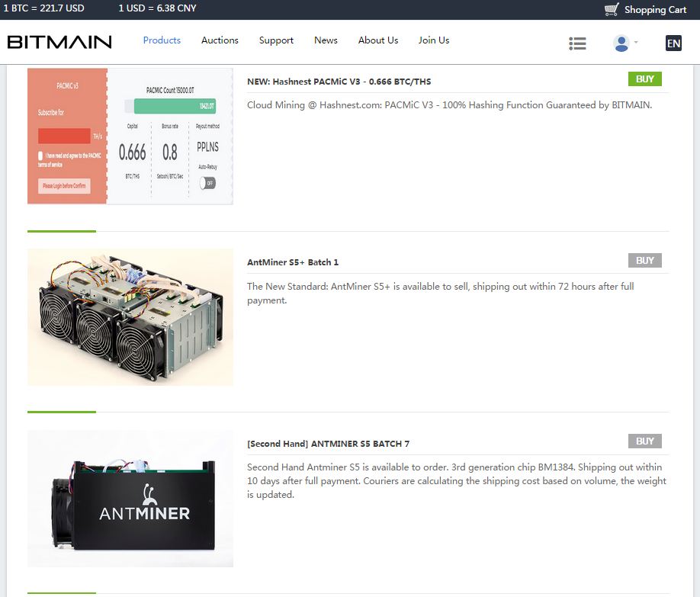Screen dimensions: 700x597
Task: Click the PACMiC Count progress bar
Action: pos(175,106)
